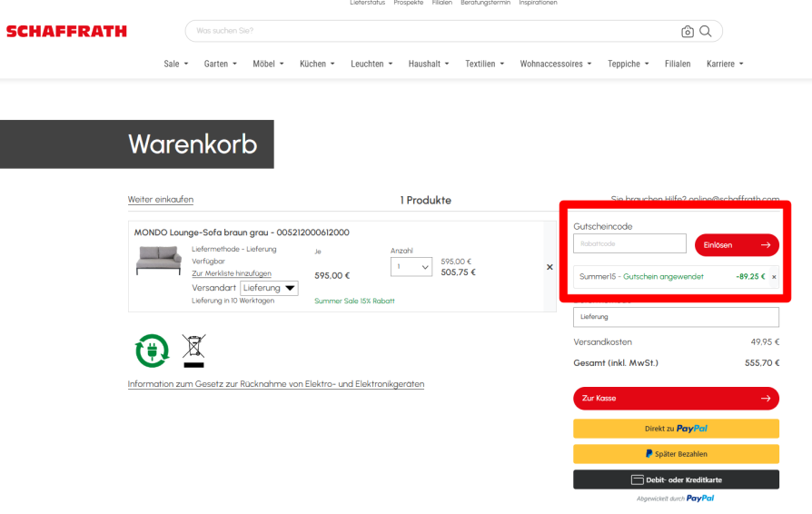Expand the Textilien menu

(484, 64)
